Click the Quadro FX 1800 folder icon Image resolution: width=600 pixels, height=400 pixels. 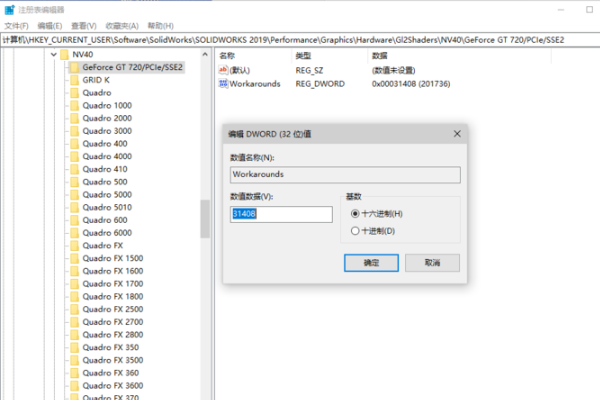click(x=75, y=296)
